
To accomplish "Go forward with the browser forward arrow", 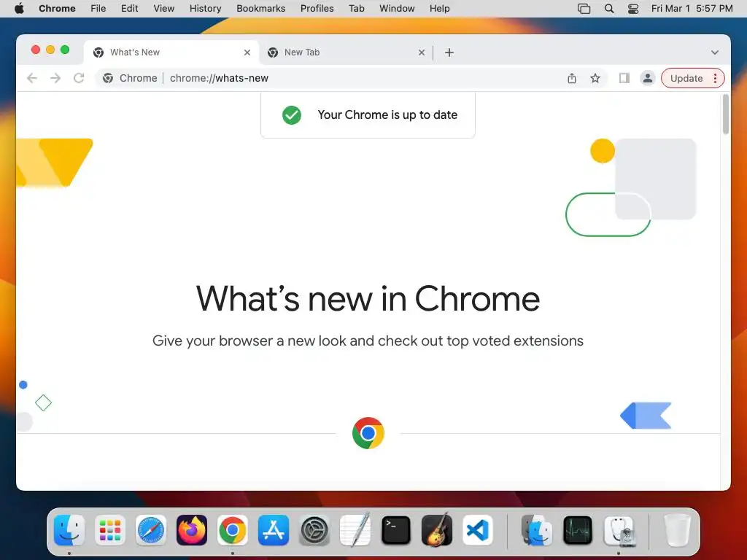I will 55,78.
